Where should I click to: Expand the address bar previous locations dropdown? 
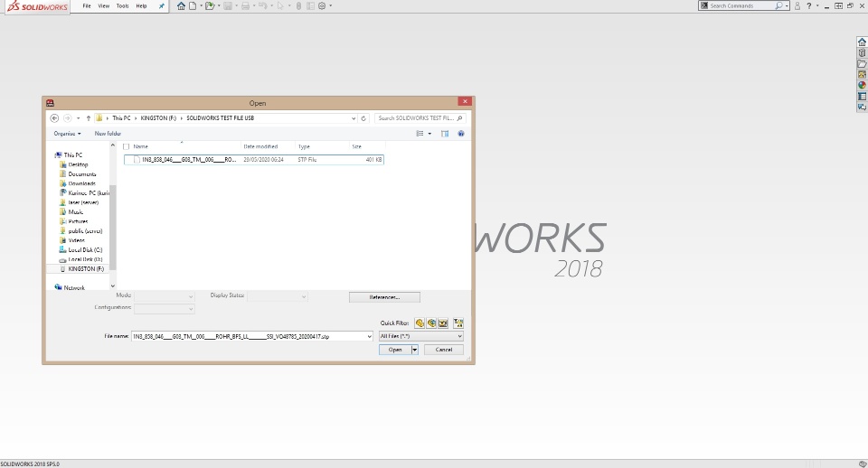(354, 118)
